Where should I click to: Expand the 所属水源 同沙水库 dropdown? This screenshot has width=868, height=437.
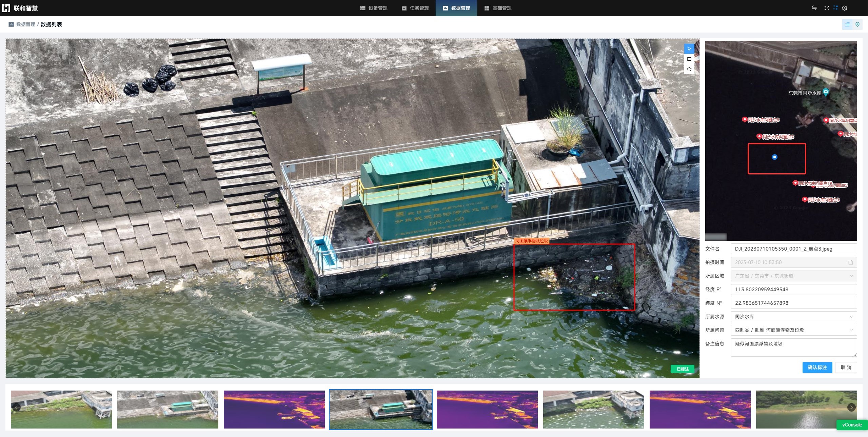tap(794, 317)
